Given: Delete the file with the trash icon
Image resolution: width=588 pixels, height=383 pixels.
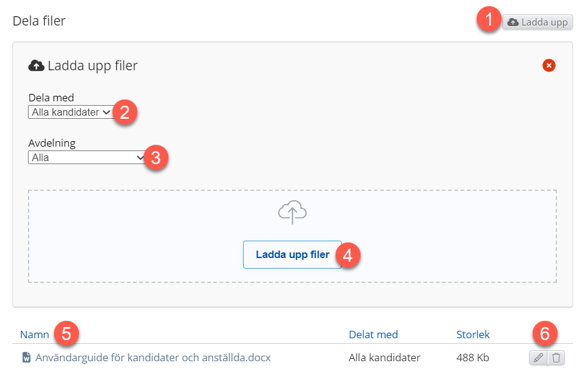Looking at the screenshot, I should tap(556, 358).
